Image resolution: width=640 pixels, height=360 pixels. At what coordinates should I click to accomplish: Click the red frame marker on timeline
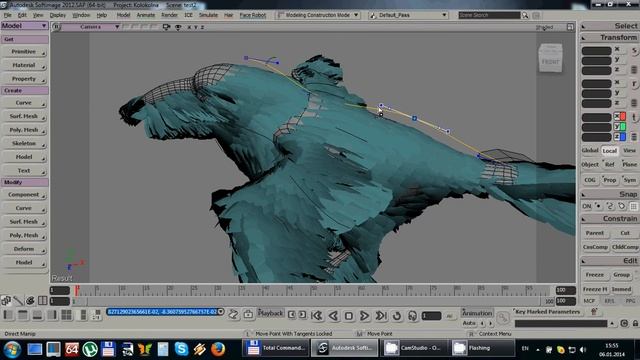[76, 290]
